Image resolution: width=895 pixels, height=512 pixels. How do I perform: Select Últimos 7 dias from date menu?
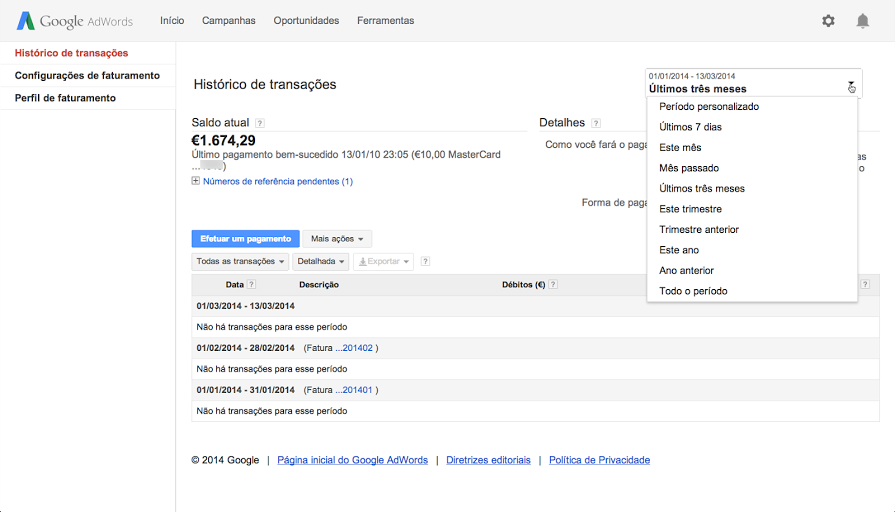click(690, 127)
